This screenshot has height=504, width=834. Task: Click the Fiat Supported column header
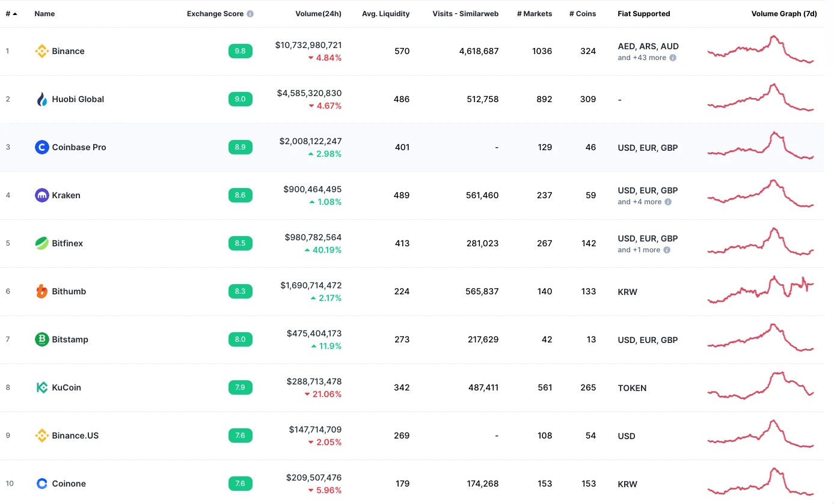pos(643,14)
